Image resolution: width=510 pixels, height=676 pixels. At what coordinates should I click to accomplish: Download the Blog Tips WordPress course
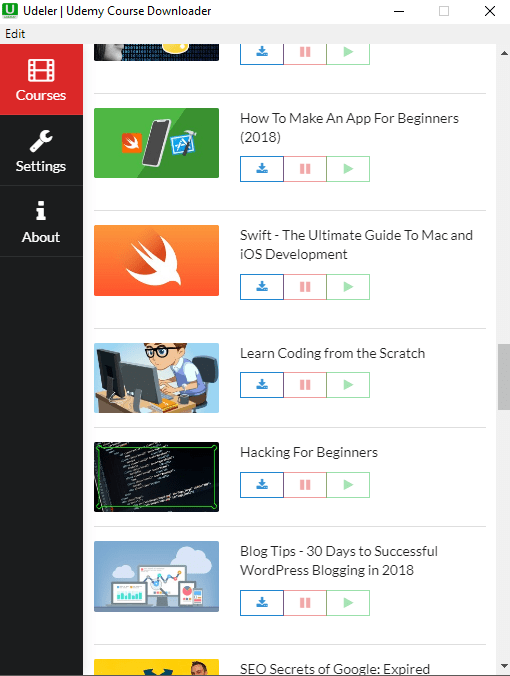click(262, 603)
